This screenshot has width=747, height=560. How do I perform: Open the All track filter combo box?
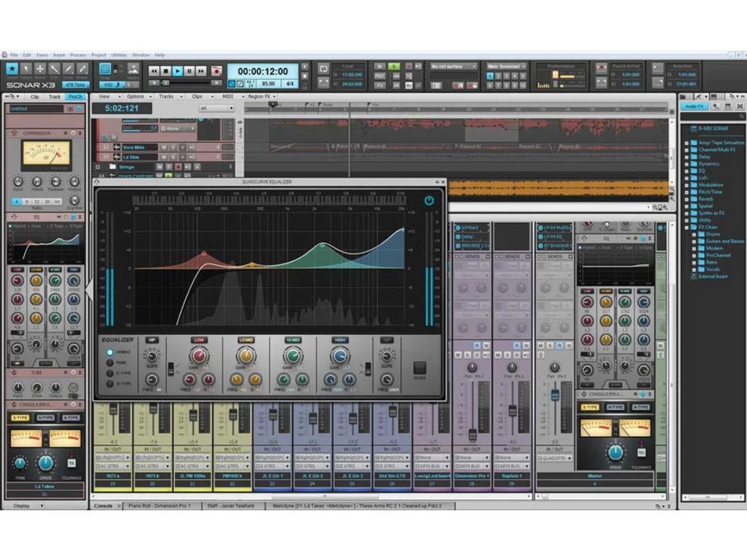[x=216, y=108]
